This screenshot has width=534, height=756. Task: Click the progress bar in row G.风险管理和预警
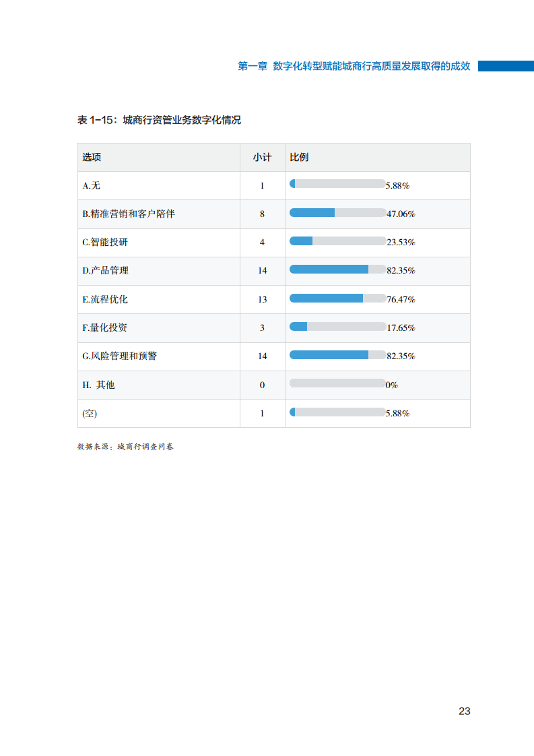pos(337,355)
